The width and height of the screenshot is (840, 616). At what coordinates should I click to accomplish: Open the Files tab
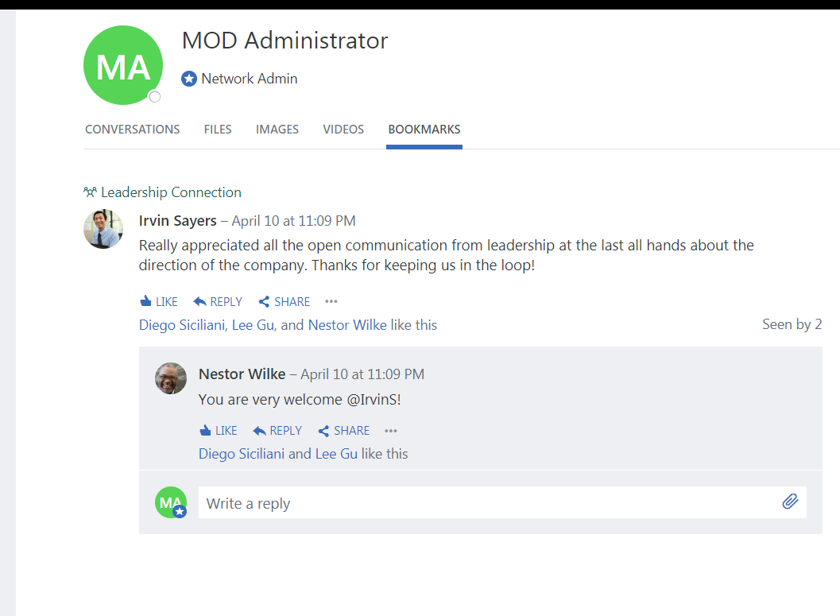click(218, 130)
